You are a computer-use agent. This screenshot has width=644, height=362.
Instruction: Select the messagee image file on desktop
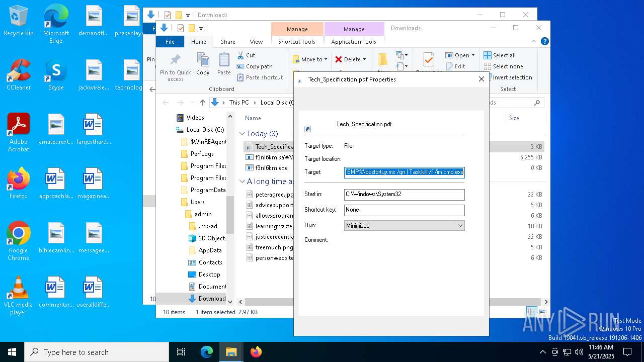(94, 238)
